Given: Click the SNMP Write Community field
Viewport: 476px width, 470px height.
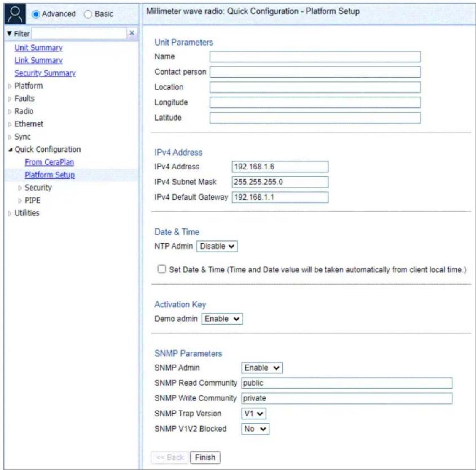Looking at the screenshot, I should 347,398.
